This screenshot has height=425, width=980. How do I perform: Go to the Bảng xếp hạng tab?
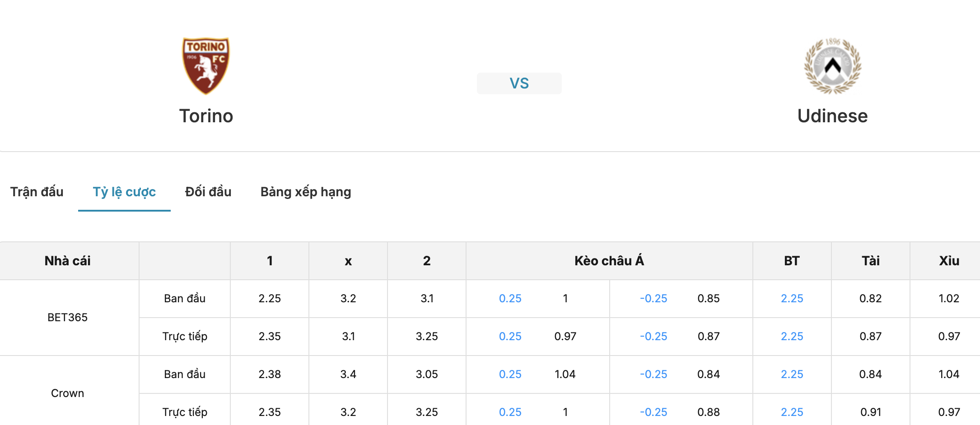306,192
